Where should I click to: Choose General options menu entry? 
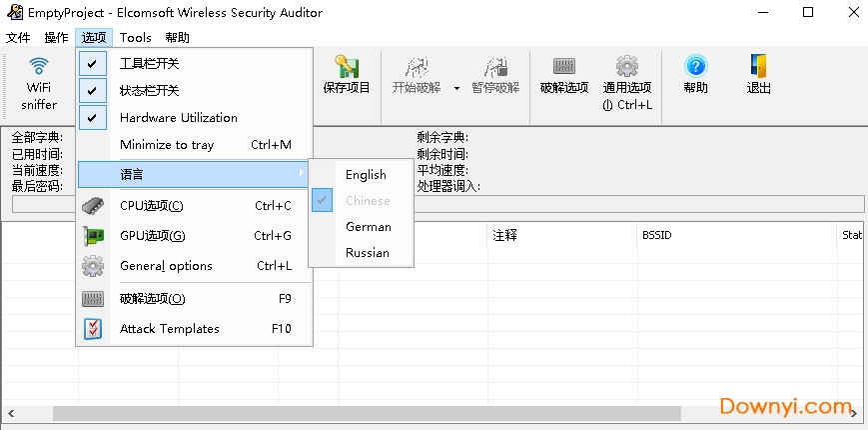tap(195, 266)
